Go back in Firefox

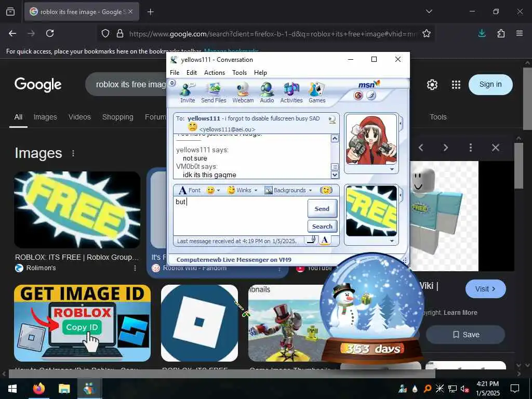12,33
